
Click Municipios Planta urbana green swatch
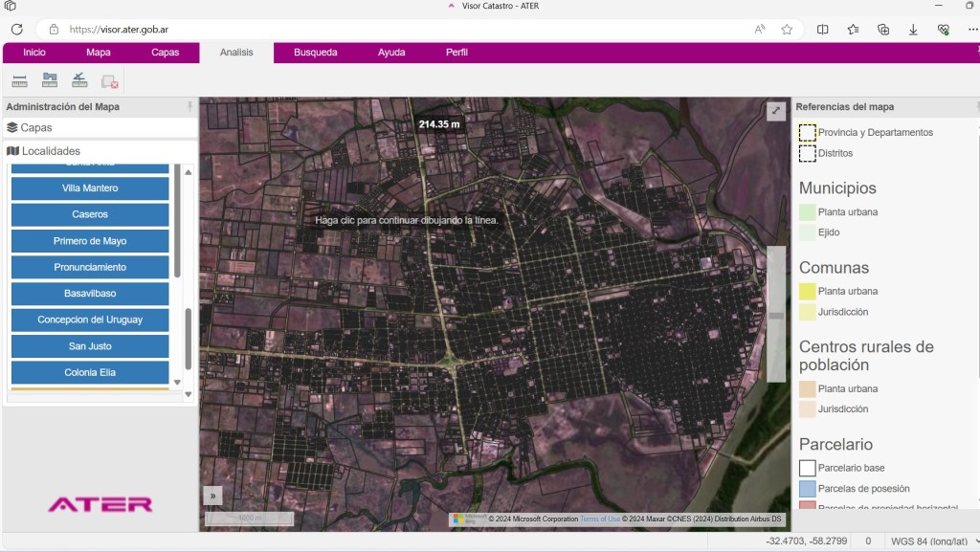[807, 211]
